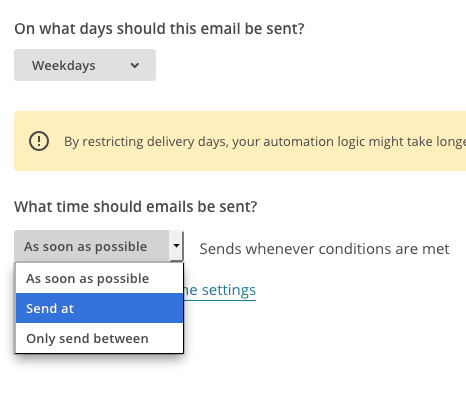Follow the partially hidden 'settings' link

220,290
